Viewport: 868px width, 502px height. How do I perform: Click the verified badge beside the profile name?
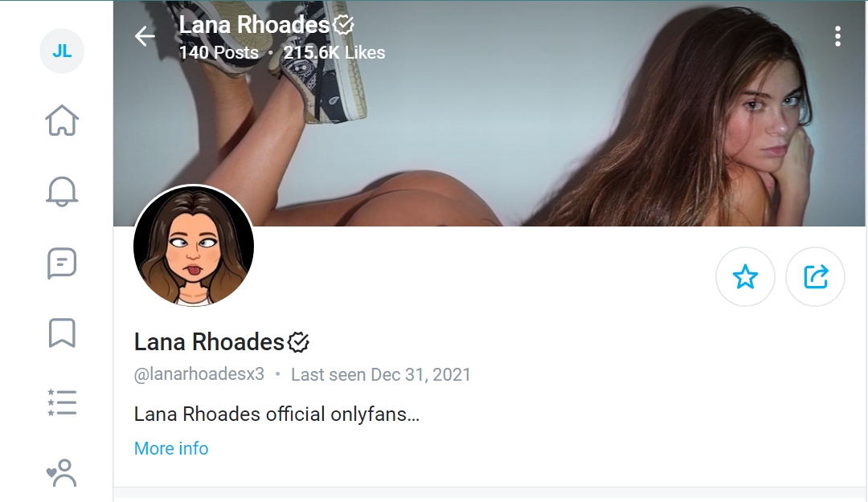point(298,342)
